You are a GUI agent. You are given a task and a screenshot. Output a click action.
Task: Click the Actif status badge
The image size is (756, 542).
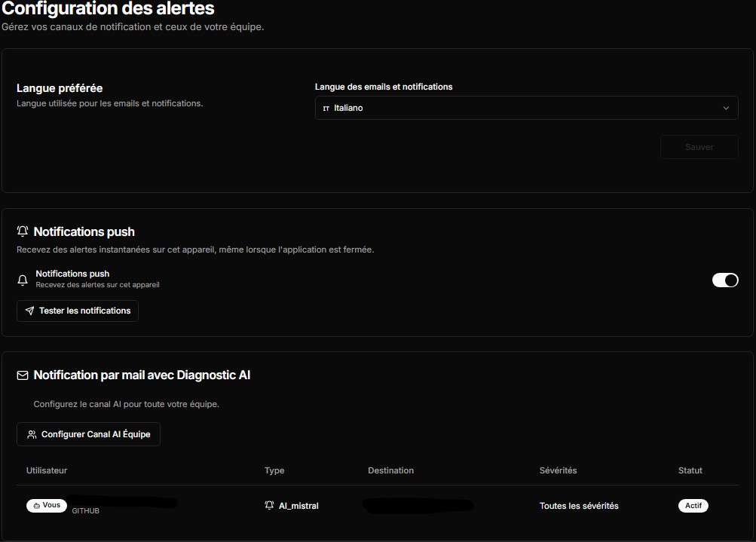click(x=693, y=505)
